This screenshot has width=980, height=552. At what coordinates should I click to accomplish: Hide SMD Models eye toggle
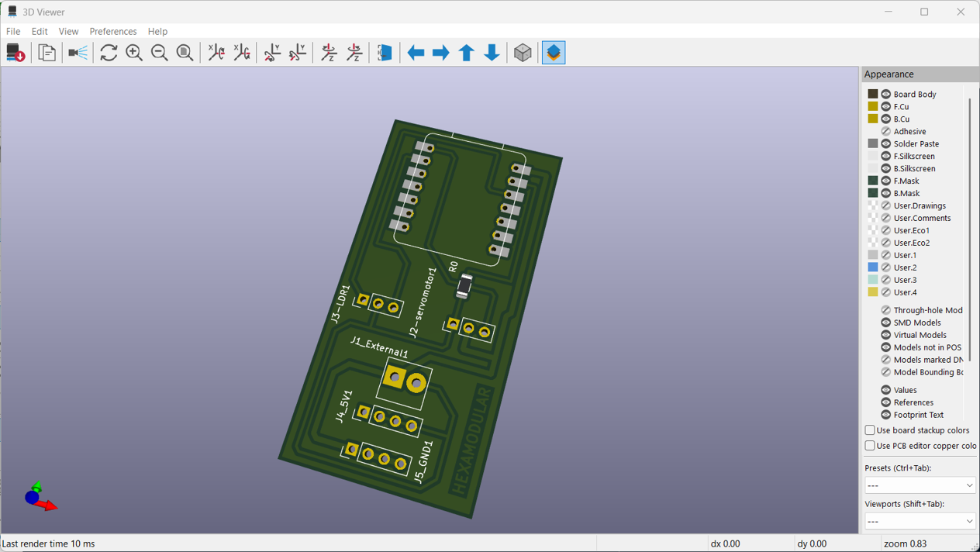[886, 323]
